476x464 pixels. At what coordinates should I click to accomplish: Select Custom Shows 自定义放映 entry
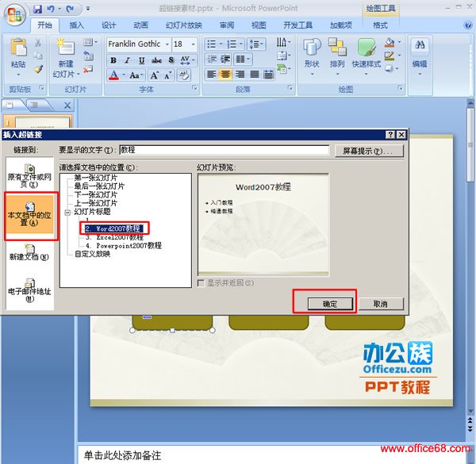pyautogui.click(x=92, y=254)
